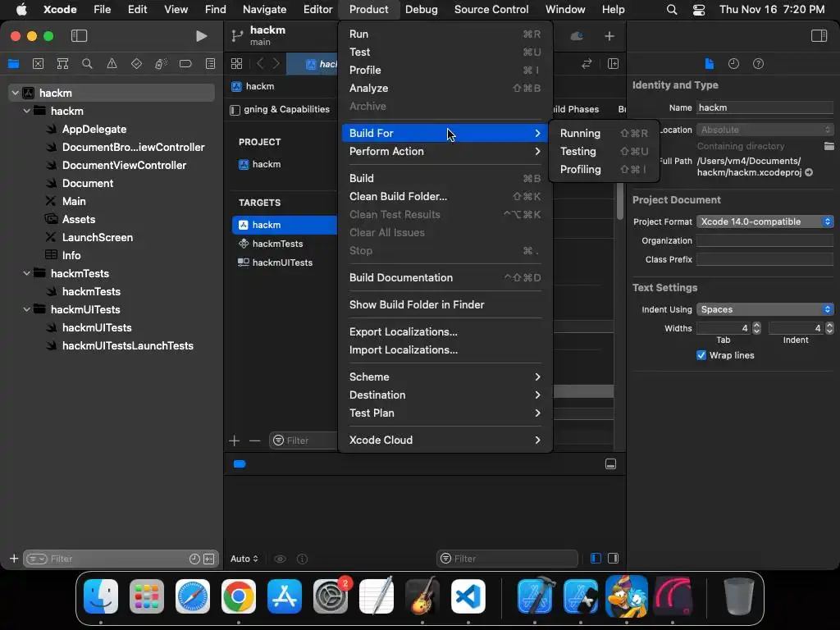Viewport: 840px width, 630px height.
Task: Show the Project navigator folder icon
Action: click(13, 64)
